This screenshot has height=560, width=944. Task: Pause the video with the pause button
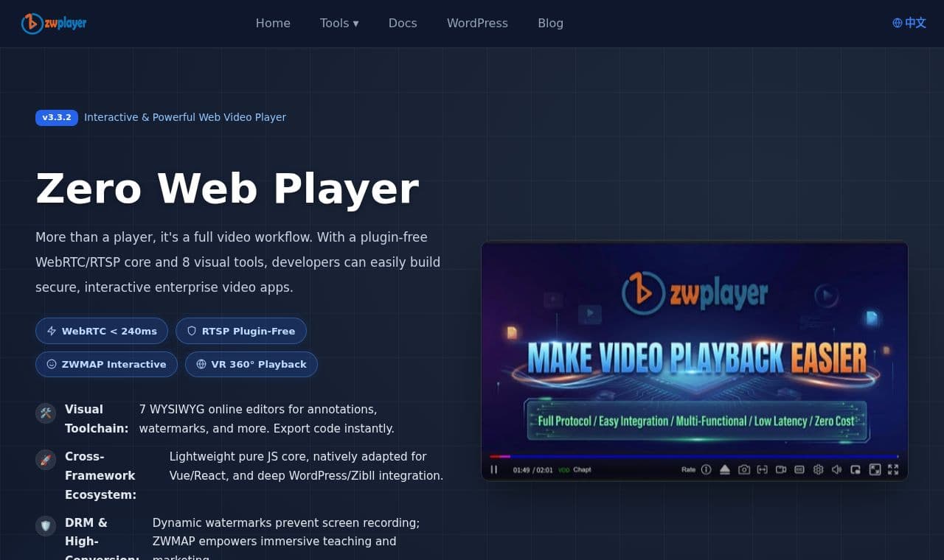point(494,469)
